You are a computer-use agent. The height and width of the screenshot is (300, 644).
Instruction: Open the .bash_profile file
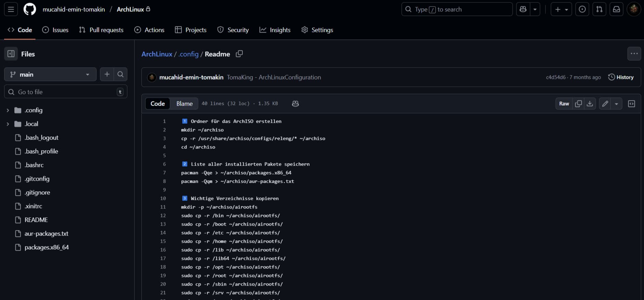pyautogui.click(x=41, y=151)
